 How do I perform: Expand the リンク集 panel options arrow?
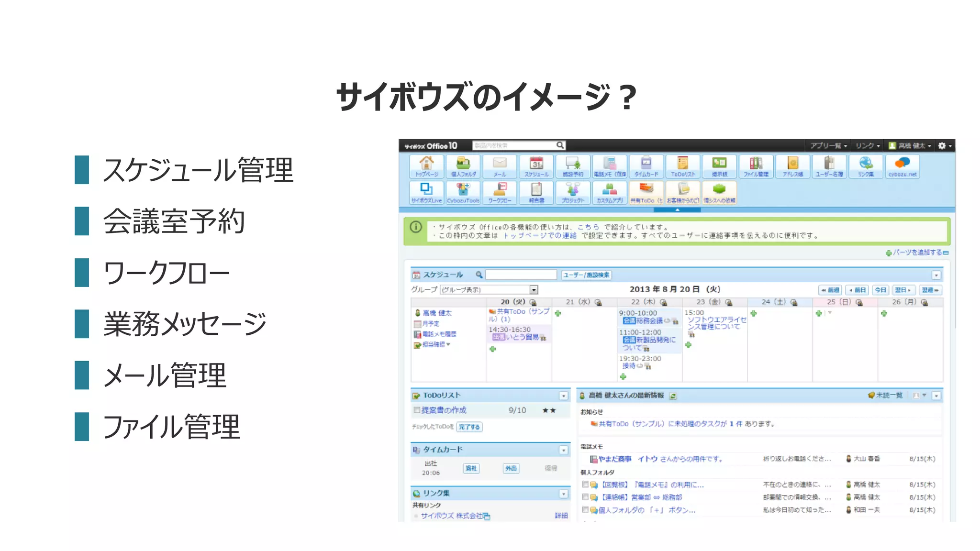(563, 494)
